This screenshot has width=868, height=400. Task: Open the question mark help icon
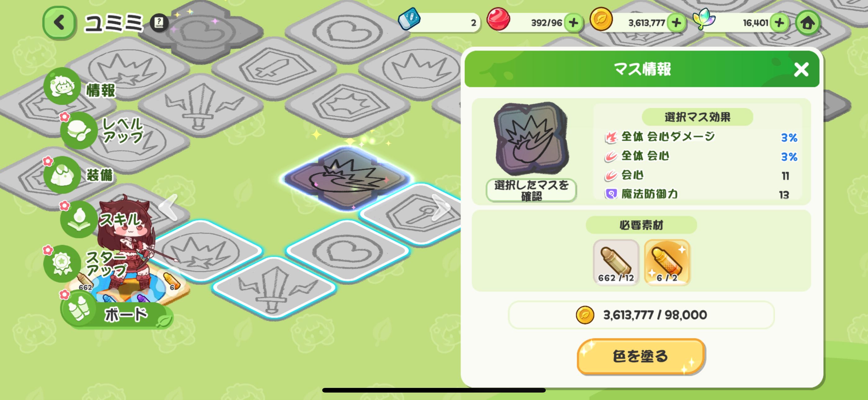tap(159, 23)
